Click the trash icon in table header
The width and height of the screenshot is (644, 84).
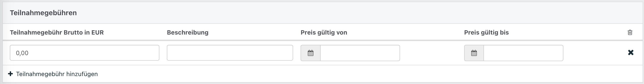[x=630, y=32]
